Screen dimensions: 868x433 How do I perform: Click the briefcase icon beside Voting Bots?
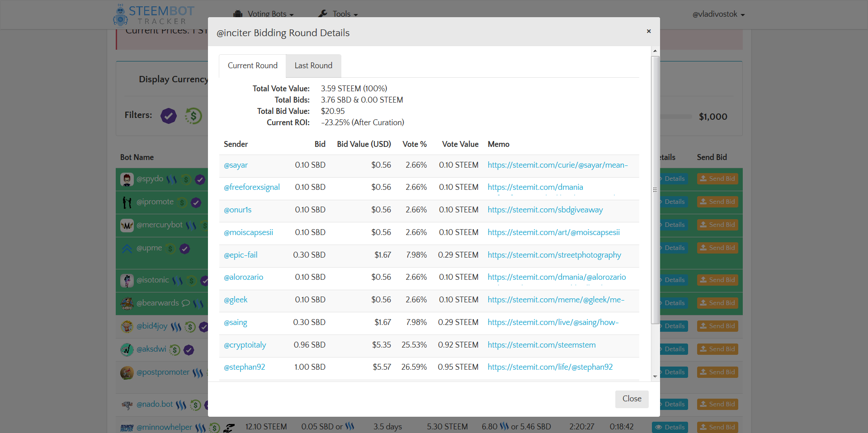pos(238,14)
